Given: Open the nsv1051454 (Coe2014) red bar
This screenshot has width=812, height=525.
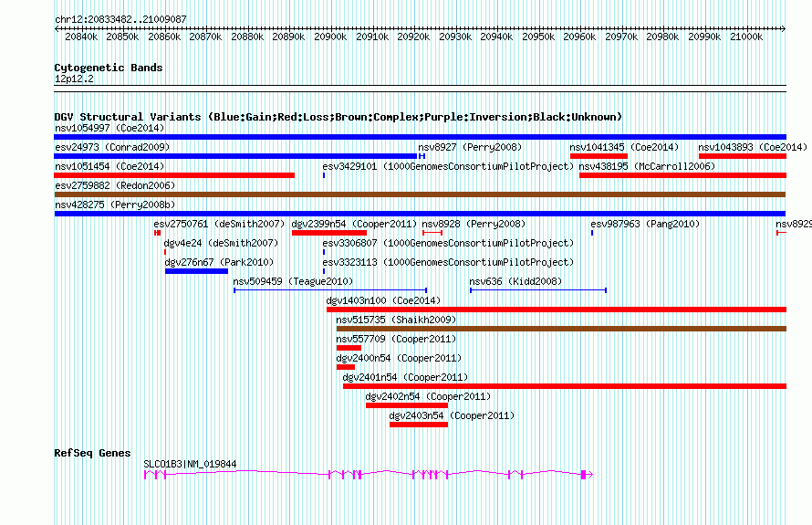Looking at the screenshot, I should tap(174, 175).
